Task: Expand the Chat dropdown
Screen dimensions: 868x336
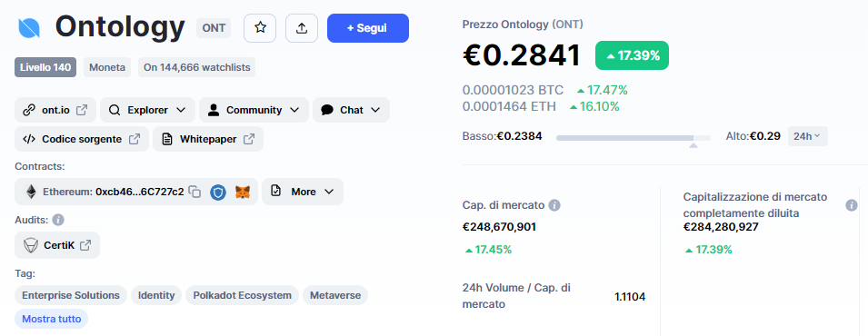Action: tap(351, 110)
